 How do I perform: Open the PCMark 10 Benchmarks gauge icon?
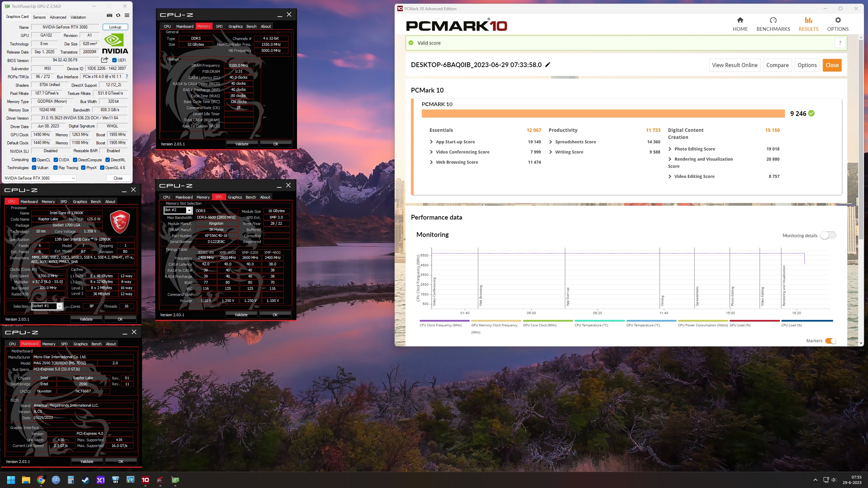773,20
